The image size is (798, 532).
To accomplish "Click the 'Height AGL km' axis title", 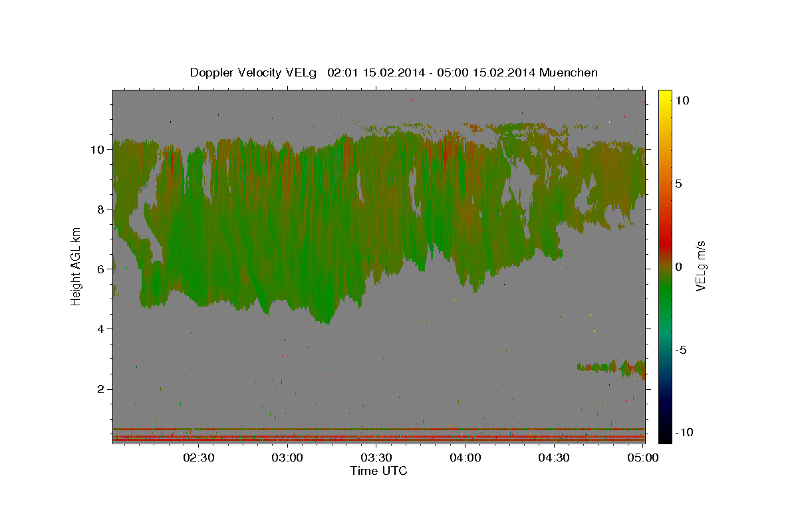I will click(76, 267).
